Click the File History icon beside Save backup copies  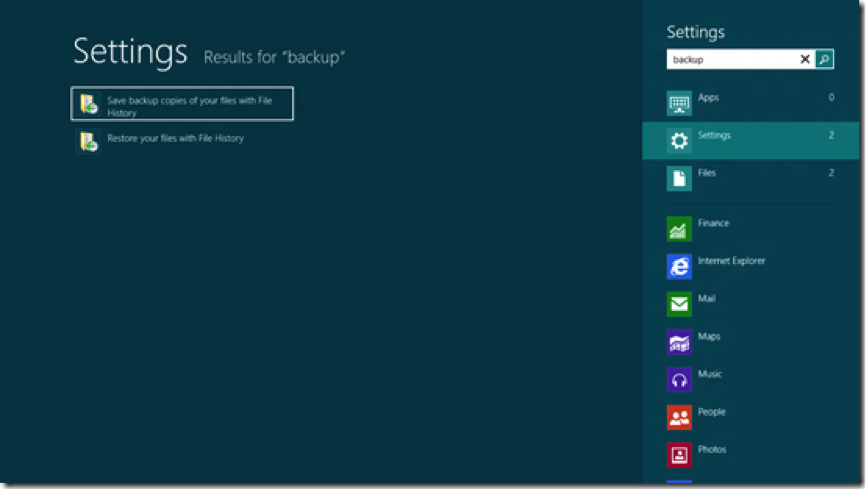pos(88,103)
